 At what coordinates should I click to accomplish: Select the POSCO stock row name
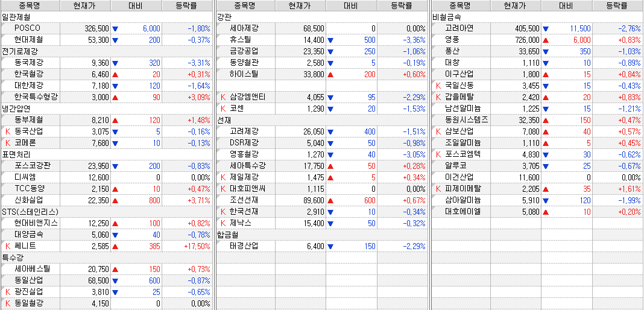pyautogui.click(x=27, y=28)
